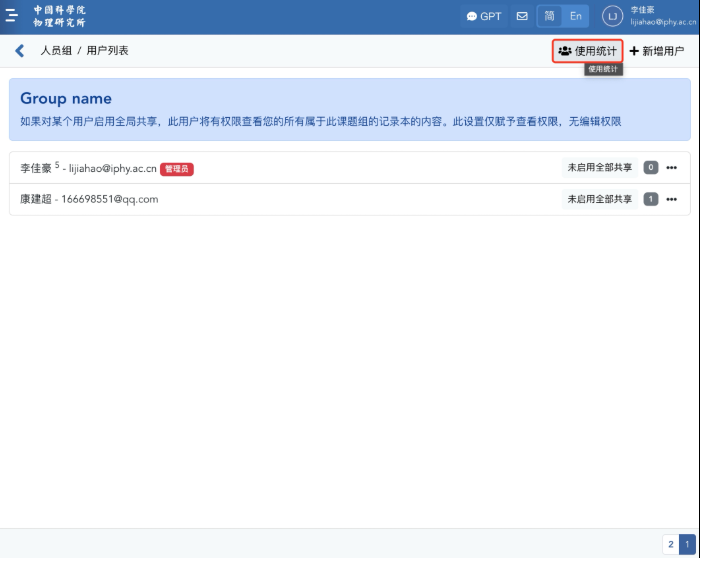
Task: Open the hamburger menu in the header
Action: [13, 16]
